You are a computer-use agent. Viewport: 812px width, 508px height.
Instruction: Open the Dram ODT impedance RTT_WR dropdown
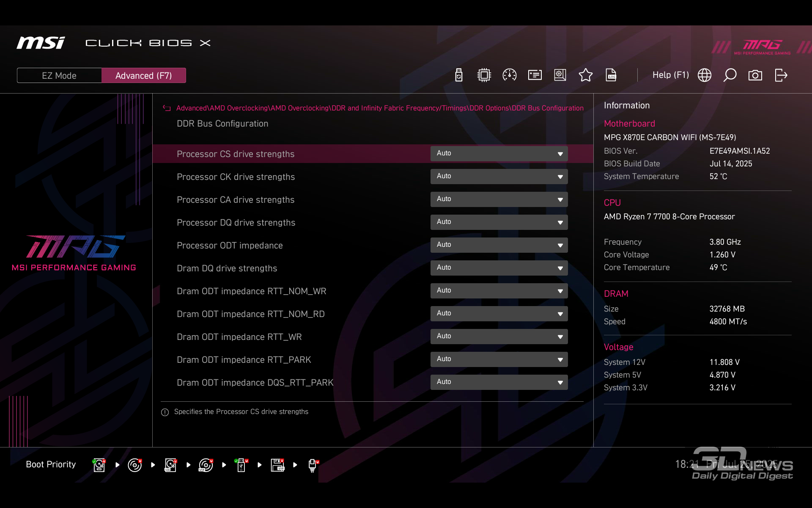coord(499,337)
